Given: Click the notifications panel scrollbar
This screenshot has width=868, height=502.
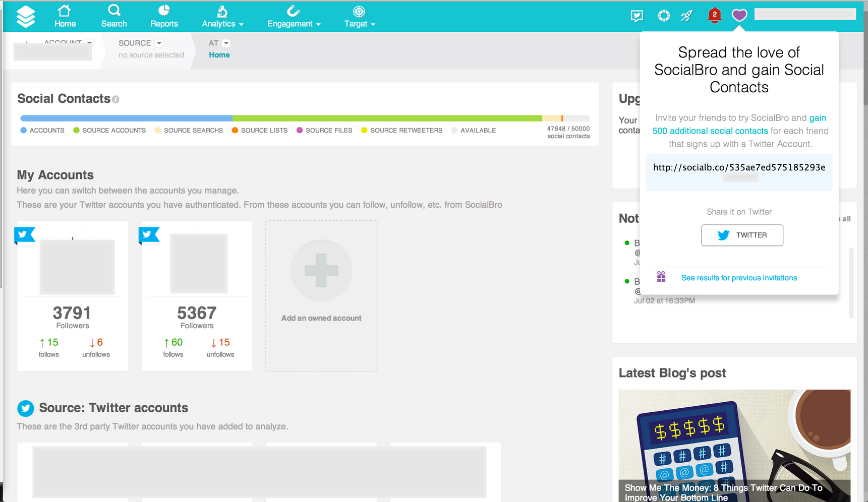Looking at the screenshot, I should (x=851, y=282).
